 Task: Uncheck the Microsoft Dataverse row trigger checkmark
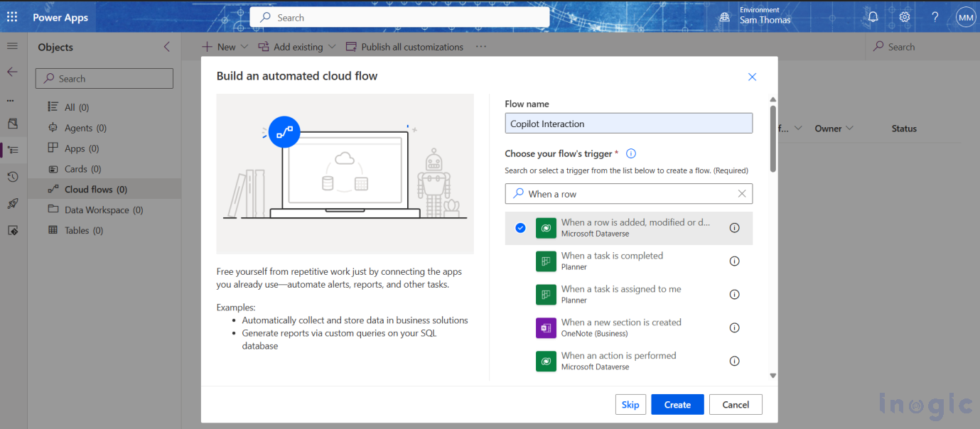[x=520, y=227]
